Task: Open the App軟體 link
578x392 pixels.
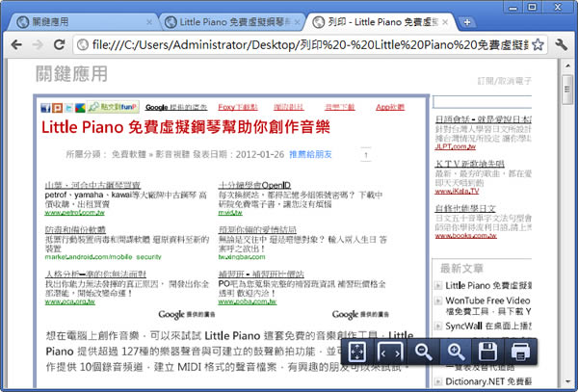Action: [390, 107]
